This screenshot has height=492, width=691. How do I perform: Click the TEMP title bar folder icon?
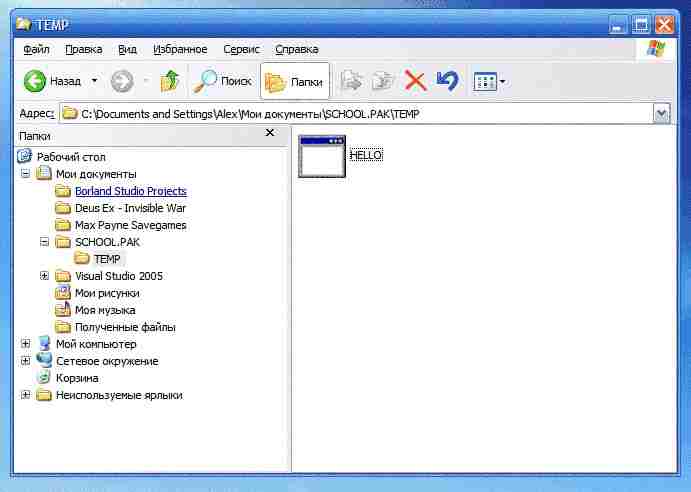pyautogui.click(x=23, y=24)
